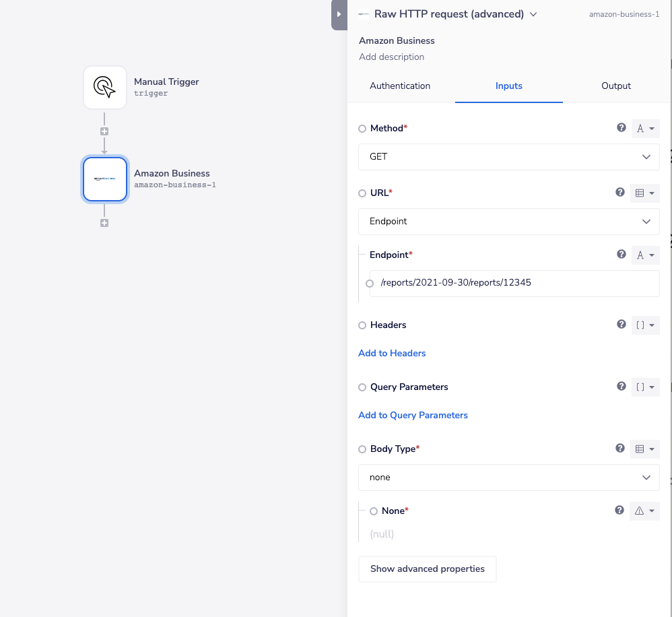Select the Amazon Business step node
The width and height of the screenshot is (672, 617).
[x=105, y=179]
